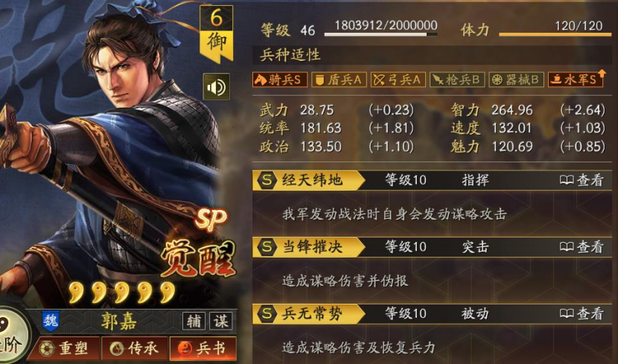Select the 水军S navy aptitude badge
Image resolution: width=618 pixels, height=364 pixels.
coord(576,80)
